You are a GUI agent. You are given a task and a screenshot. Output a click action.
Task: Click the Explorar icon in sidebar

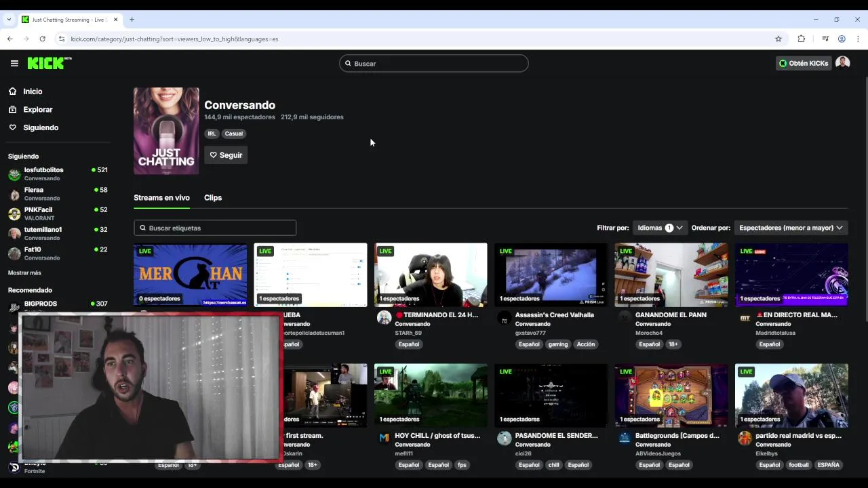pyautogui.click(x=12, y=109)
